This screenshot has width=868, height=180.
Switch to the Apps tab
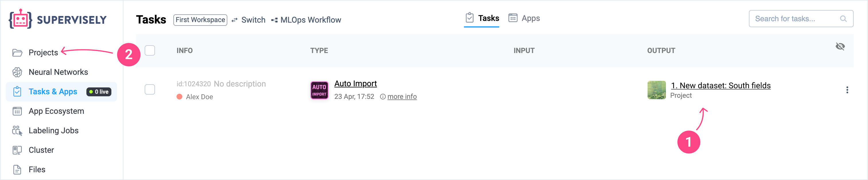point(524,18)
